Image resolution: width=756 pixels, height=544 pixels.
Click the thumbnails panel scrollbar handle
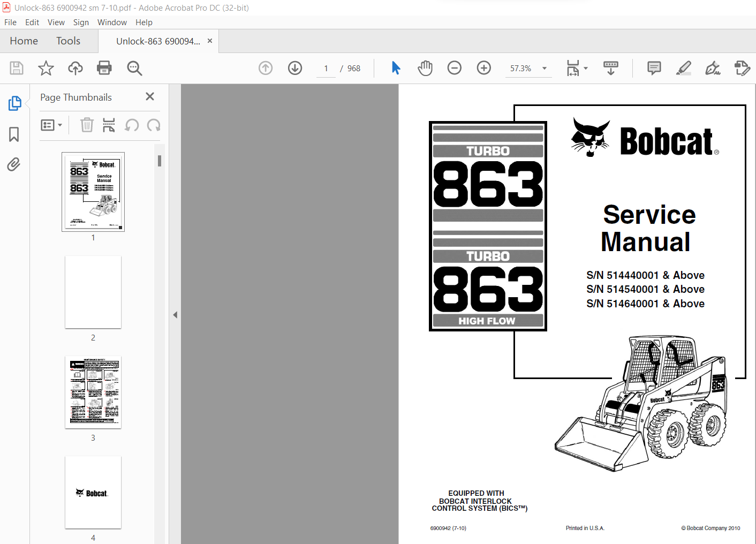point(160,161)
